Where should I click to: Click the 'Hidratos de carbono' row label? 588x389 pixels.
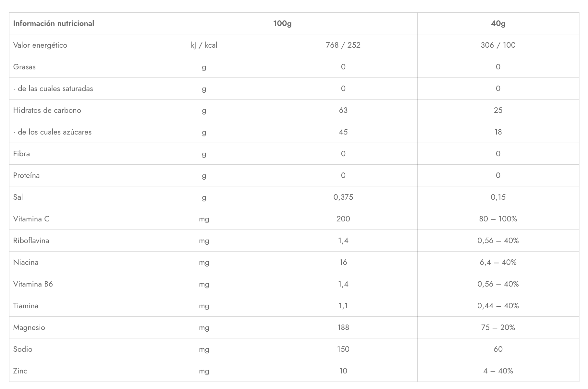pos(47,110)
